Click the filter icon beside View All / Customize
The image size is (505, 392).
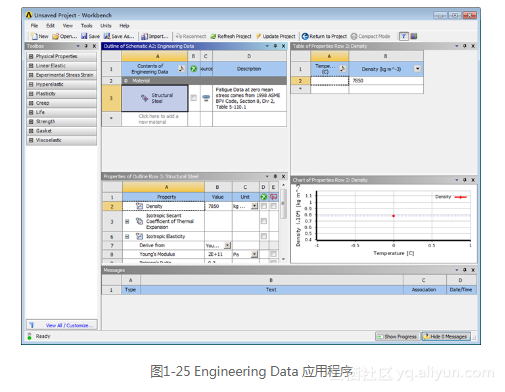pyautogui.click(x=31, y=325)
